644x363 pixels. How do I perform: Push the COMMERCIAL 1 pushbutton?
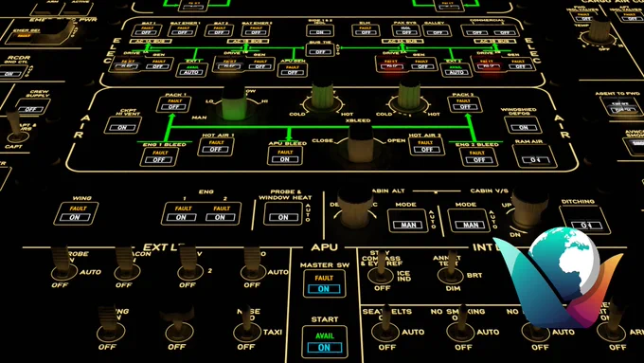click(x=476, y=30)
